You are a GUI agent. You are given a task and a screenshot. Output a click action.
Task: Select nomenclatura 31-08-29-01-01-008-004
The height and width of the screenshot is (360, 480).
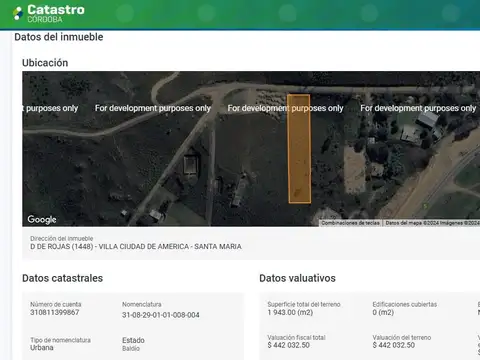point(161,315)
